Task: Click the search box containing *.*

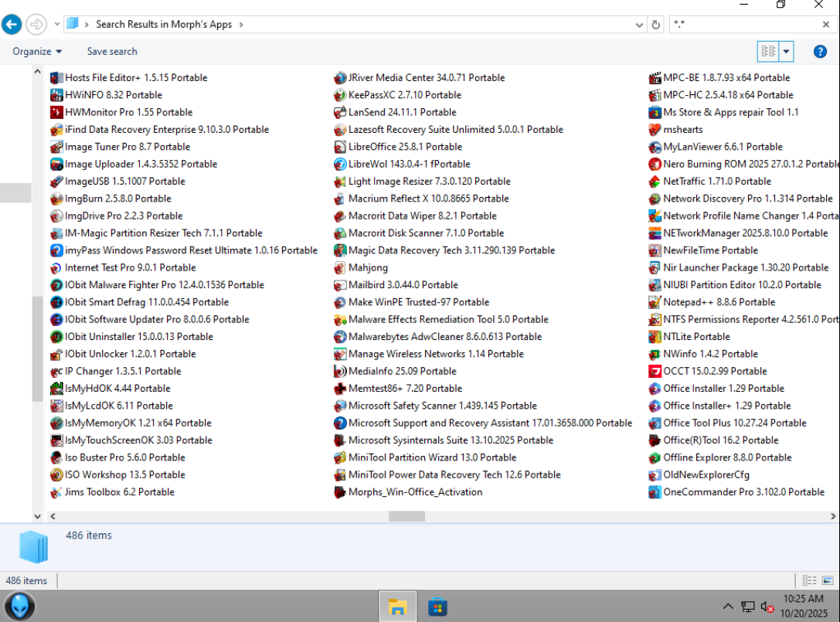Action: point(745,25)
